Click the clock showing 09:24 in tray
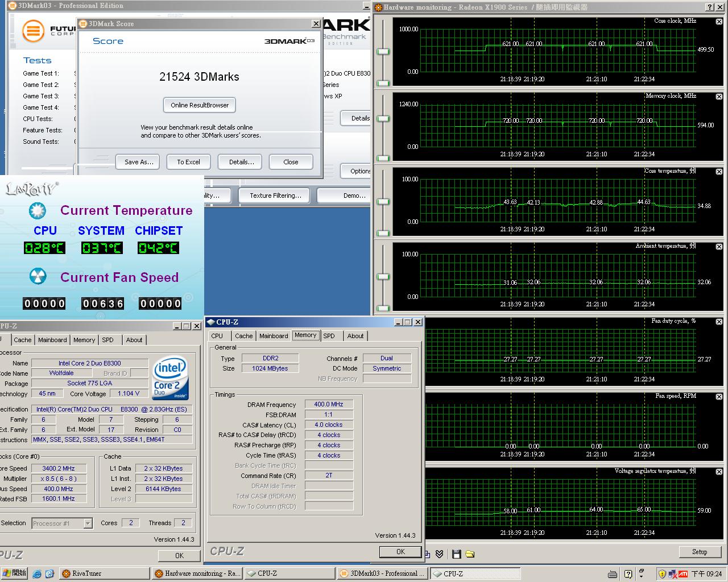The image size is (728, 582). pyautogui.click(x=707, y=574)
